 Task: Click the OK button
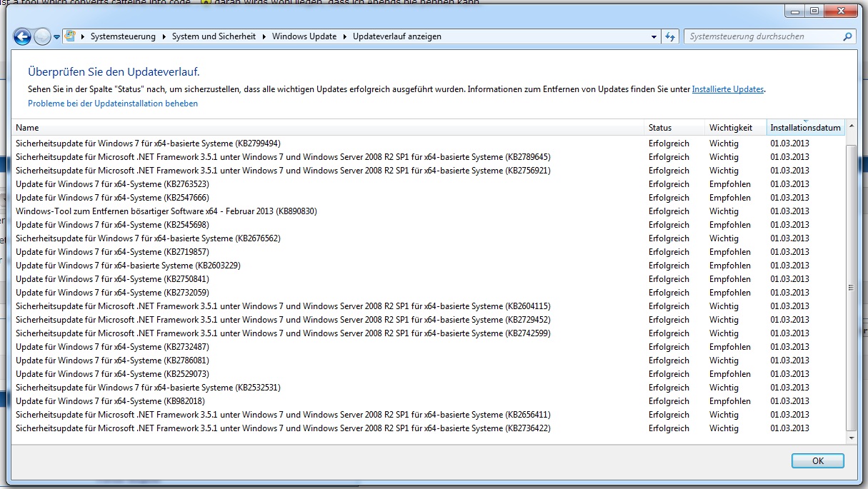(818, 461)
